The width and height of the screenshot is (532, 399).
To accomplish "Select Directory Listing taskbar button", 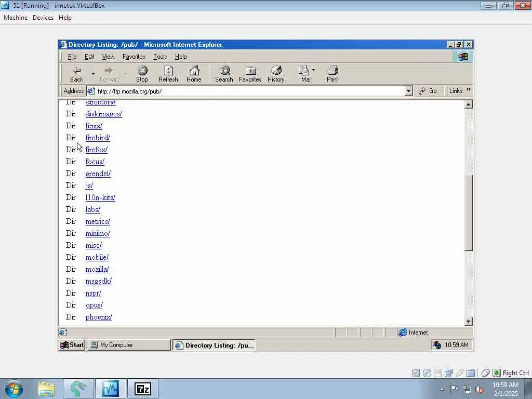I will click(214, 345).
